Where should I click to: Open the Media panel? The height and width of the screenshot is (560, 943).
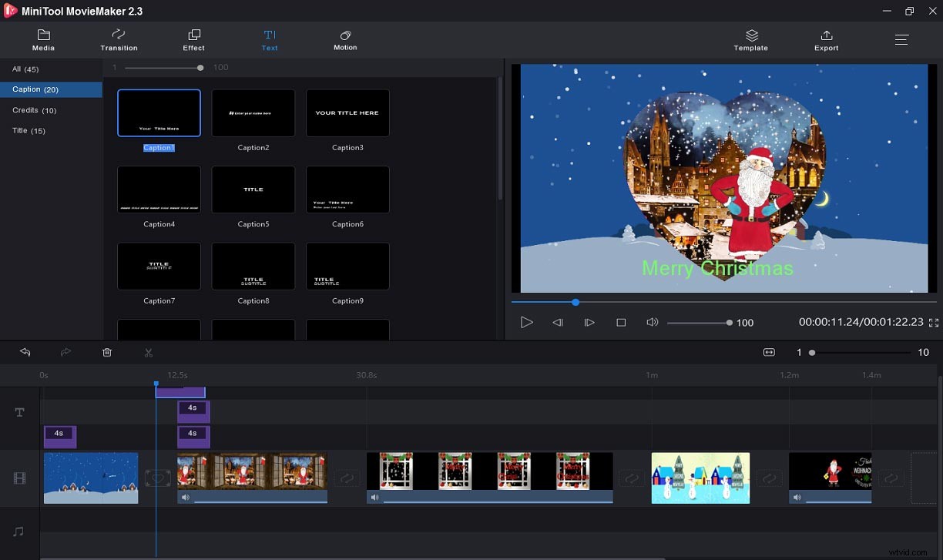[x=43, y=39]
